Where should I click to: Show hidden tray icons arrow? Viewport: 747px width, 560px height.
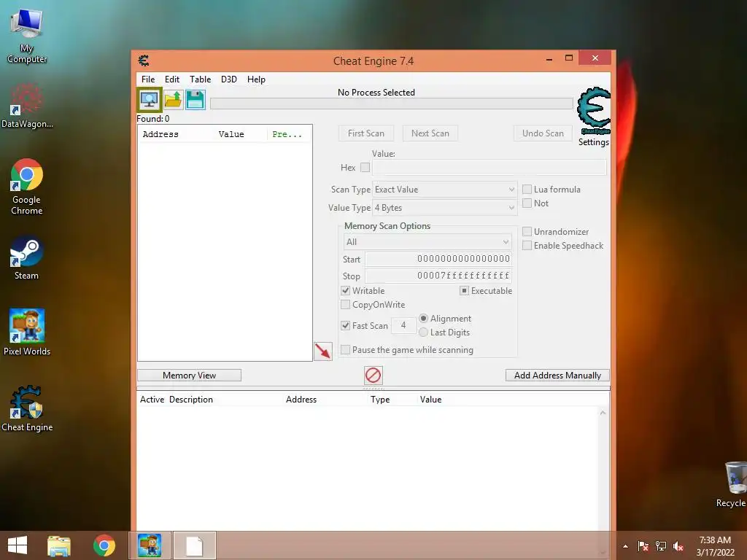click(625, 546)
